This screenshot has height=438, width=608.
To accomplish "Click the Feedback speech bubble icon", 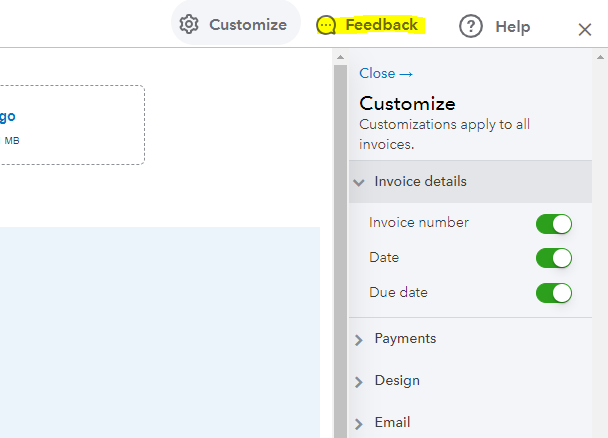I will pos(326,25).
